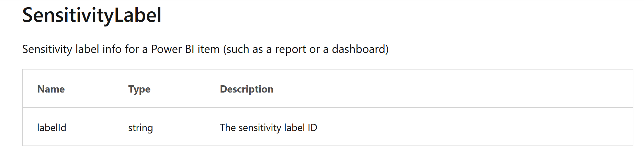Click "Power" in the intro paragraph
The image size is (644, 161).
pyautogui.click(x=166, y=49)
